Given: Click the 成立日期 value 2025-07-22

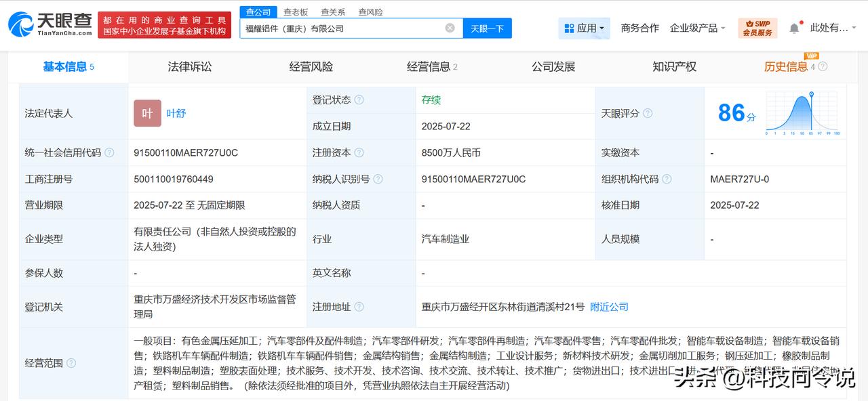Looking at the screenshot, I should point(446,126).
